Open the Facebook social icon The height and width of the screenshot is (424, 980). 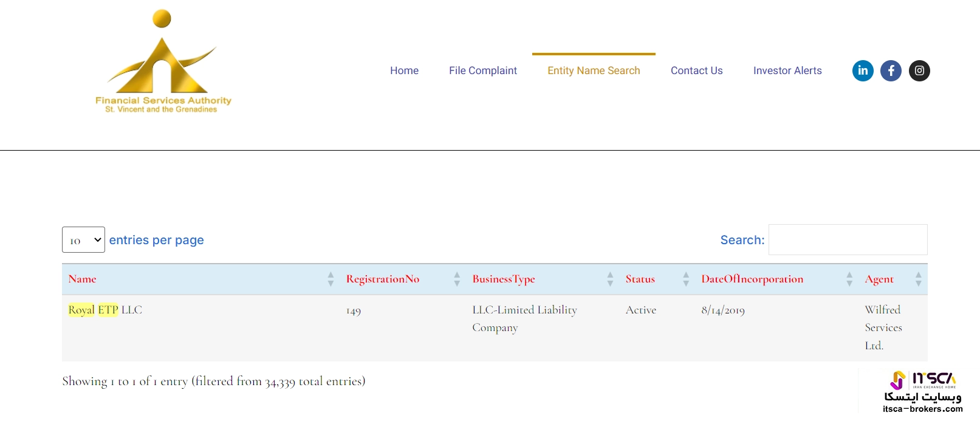(891, 70)
